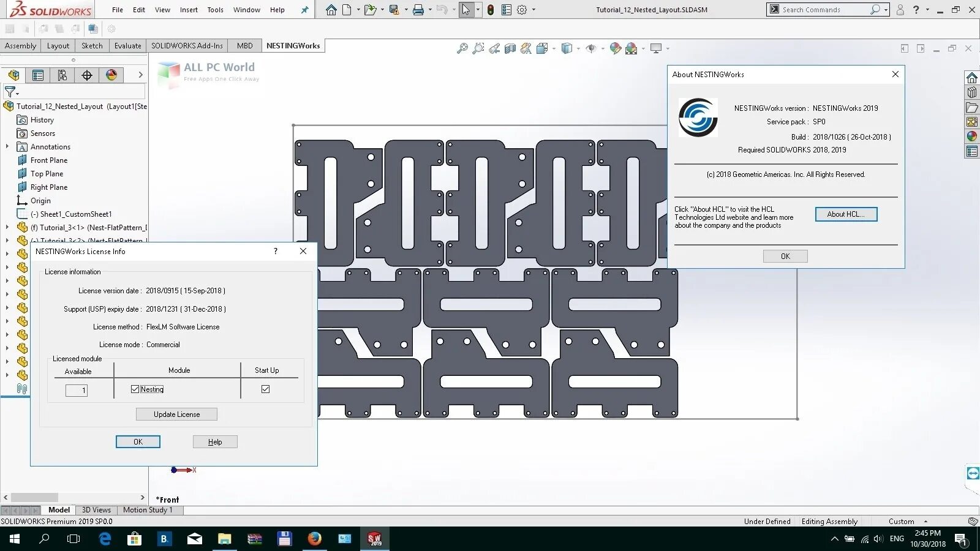This screenshot has width=980, height=551.
Task: Expand the Annotations tree node
Action: [x=7, y=147]
